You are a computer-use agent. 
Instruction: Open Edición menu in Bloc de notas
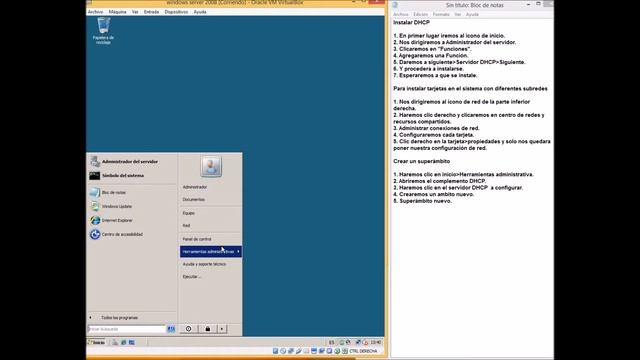pos(421,14)
